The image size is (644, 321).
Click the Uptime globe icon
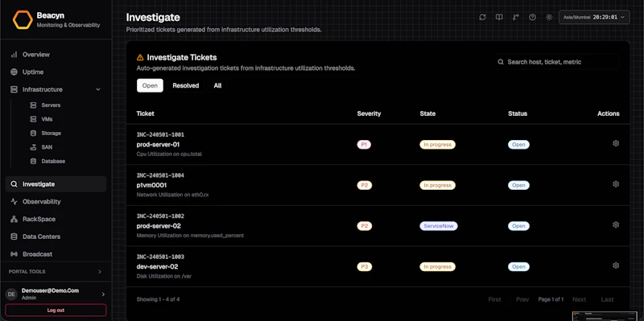(14, 72)
